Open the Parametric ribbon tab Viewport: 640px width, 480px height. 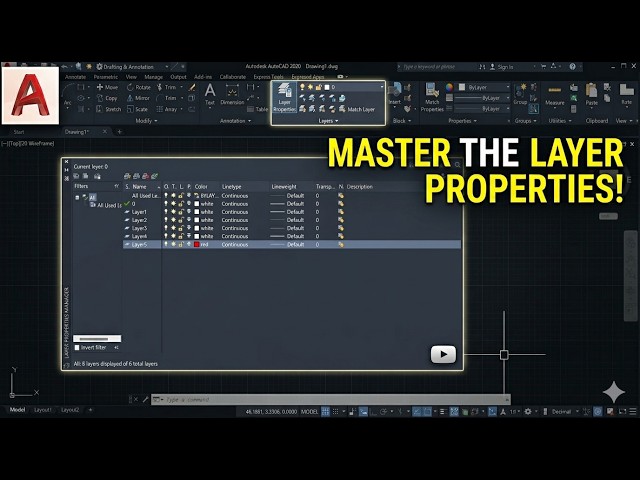(x=106, y=77)
